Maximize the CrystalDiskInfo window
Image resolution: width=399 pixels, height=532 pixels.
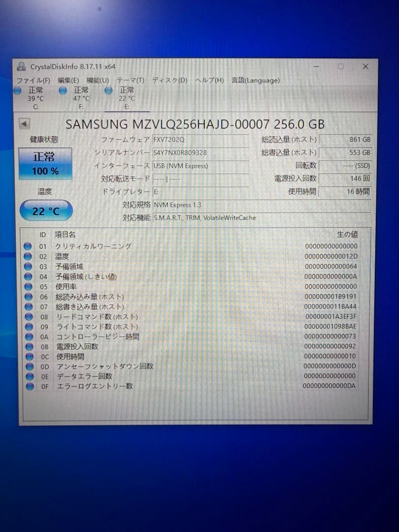click(341, 66)
